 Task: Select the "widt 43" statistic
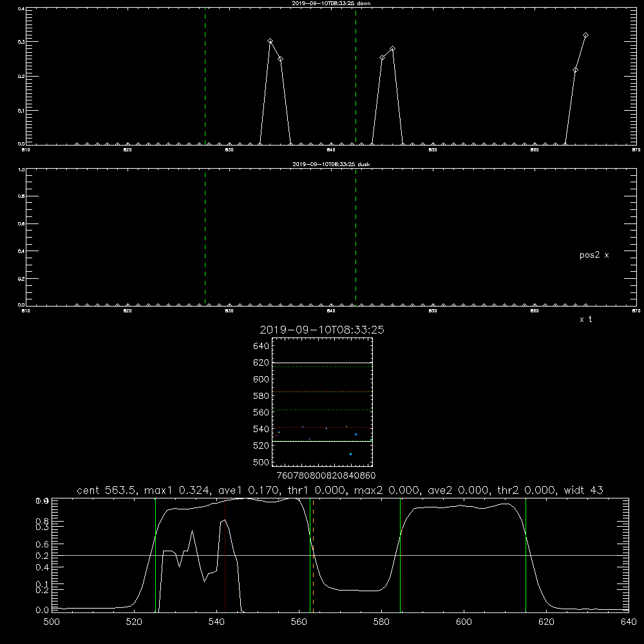click(x=583, y=490)
